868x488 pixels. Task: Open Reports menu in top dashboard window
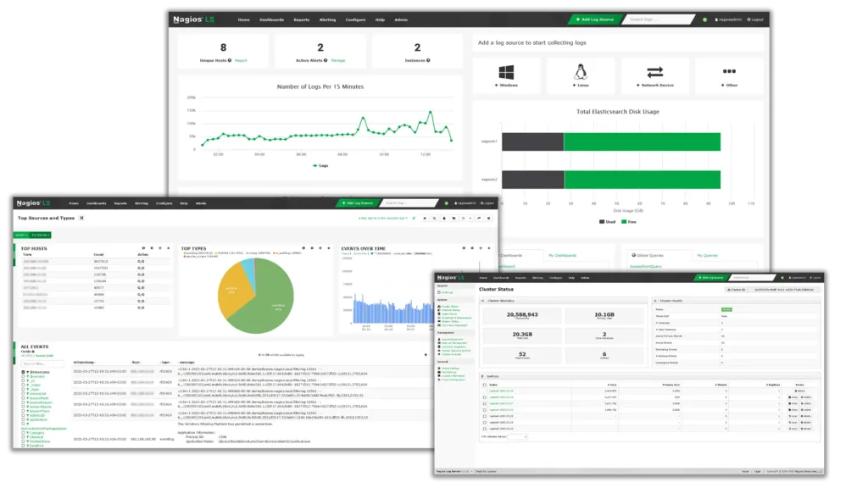301,20
